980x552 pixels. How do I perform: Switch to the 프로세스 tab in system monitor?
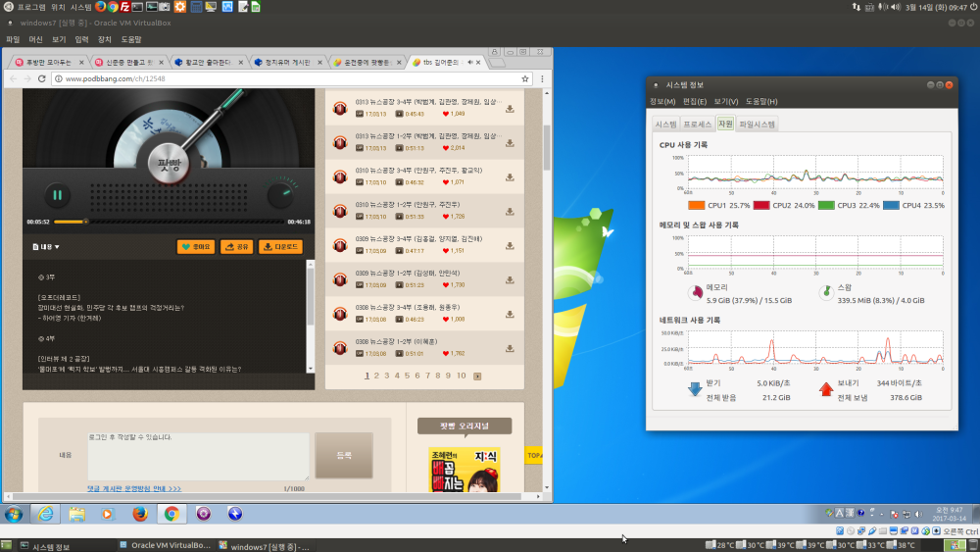698,125
